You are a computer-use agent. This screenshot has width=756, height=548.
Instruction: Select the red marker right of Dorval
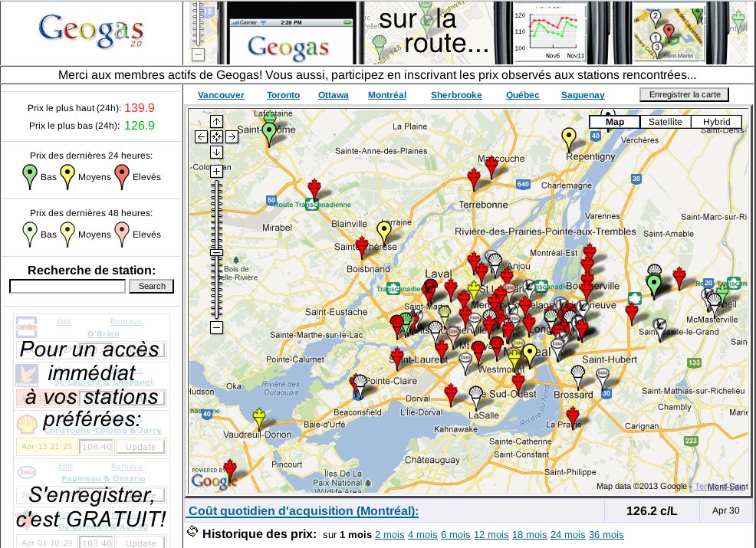(x=451, y=394)
